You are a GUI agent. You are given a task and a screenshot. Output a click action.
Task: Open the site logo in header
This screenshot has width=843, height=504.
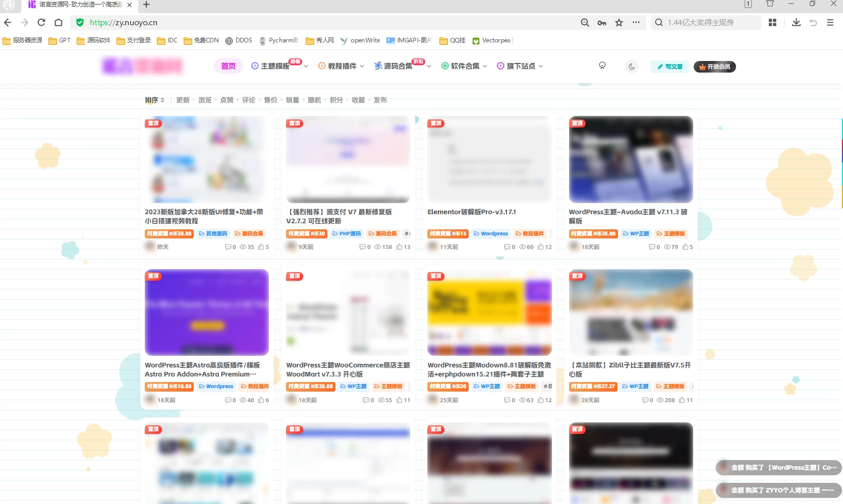click(x=142, y=66)
